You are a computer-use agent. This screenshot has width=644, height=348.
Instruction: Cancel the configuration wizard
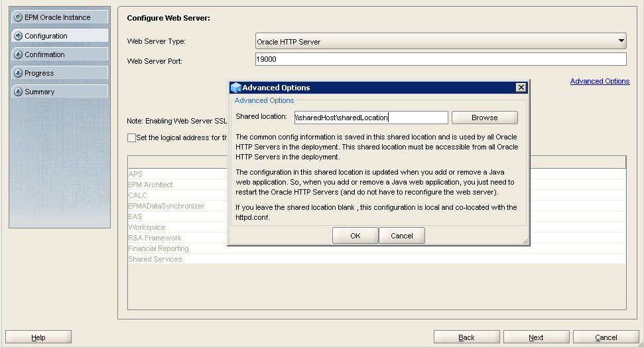[x=606, y=337]
